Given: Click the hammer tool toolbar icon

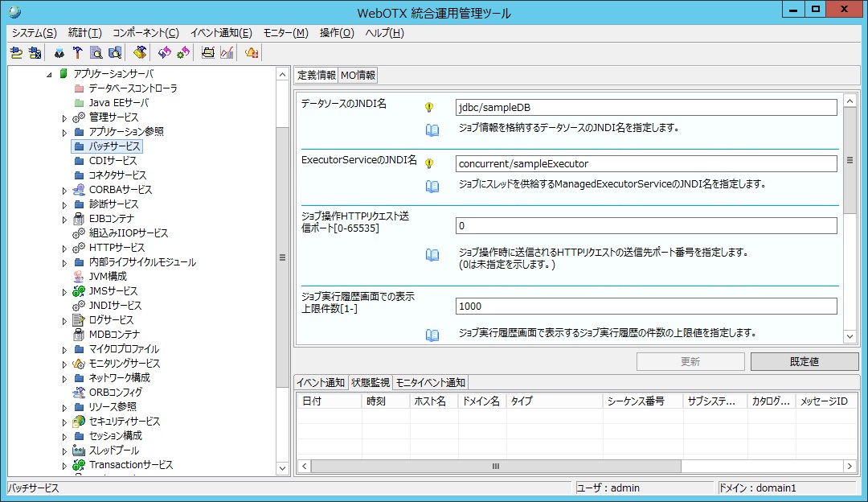Looking at the screenshot, I should [x=77, y=53].
